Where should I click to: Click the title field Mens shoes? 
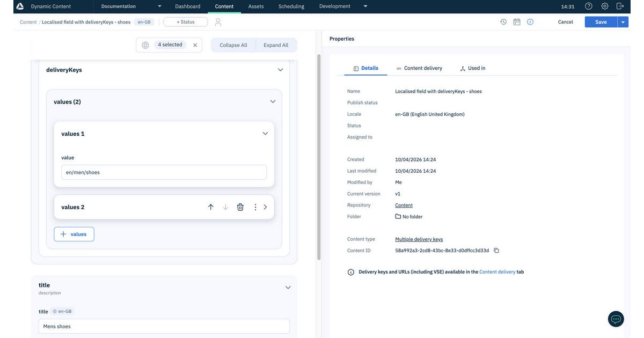(164, 326)
